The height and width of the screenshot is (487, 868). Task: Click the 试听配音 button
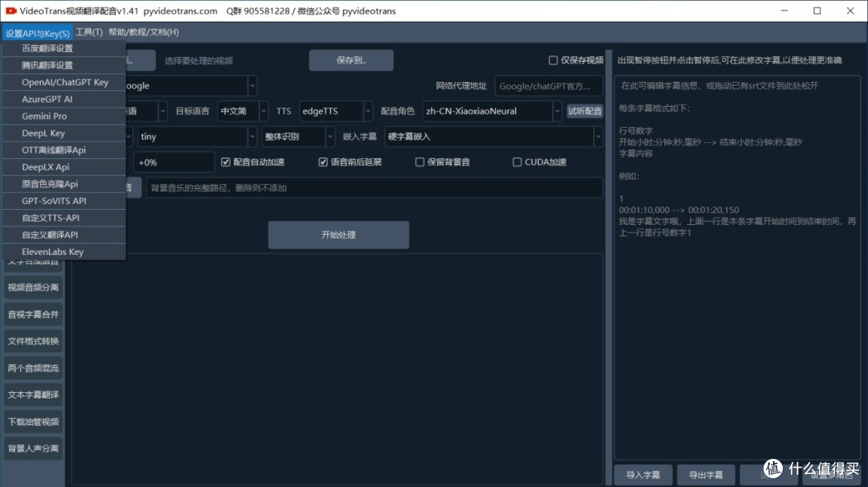tap(584, 111)
